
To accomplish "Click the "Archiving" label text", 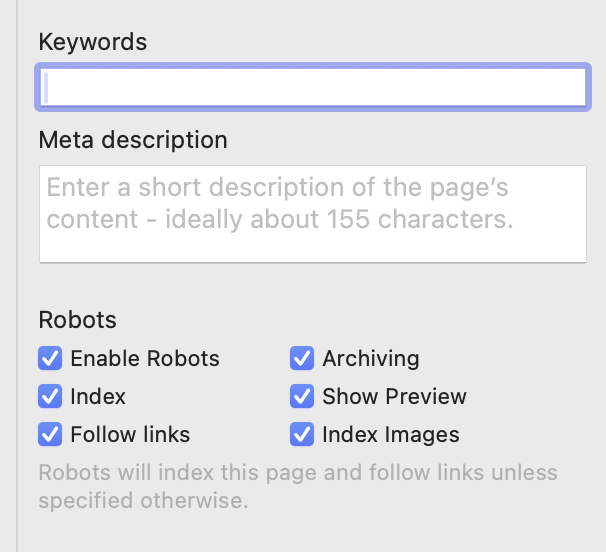I will tap(370, 358).
